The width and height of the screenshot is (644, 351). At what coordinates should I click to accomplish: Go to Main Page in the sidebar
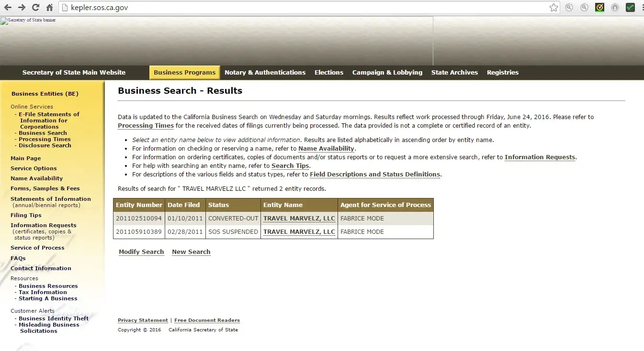click(x=26, y=158)
